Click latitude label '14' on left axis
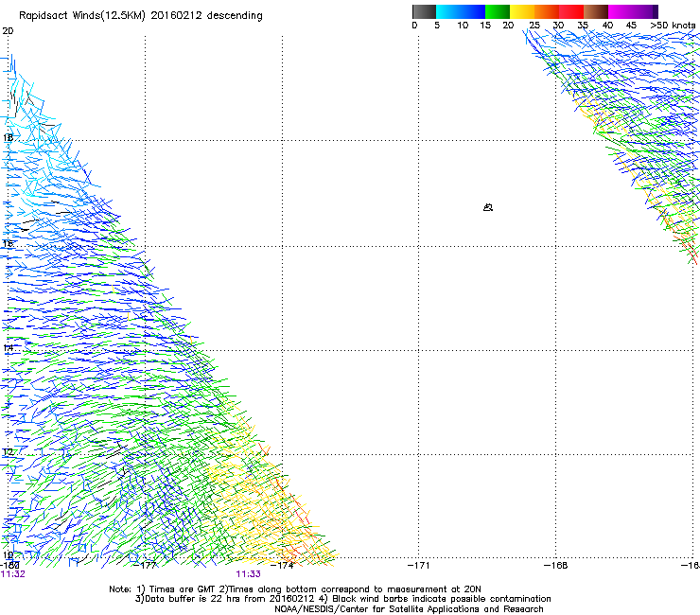The image size is (700, 615). pyautogui.click(x=8, y=347)
